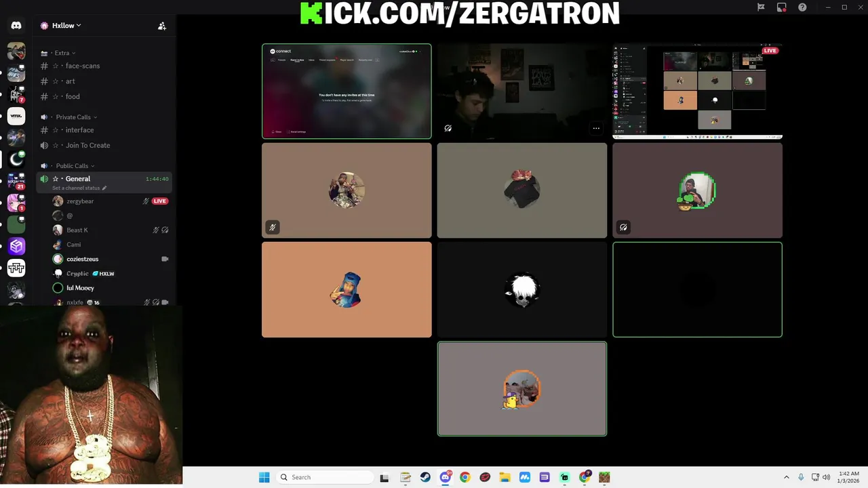Open the Discord help question mark icon
Viewport: 868px width, 488px height.
click(x=802, y=7)
